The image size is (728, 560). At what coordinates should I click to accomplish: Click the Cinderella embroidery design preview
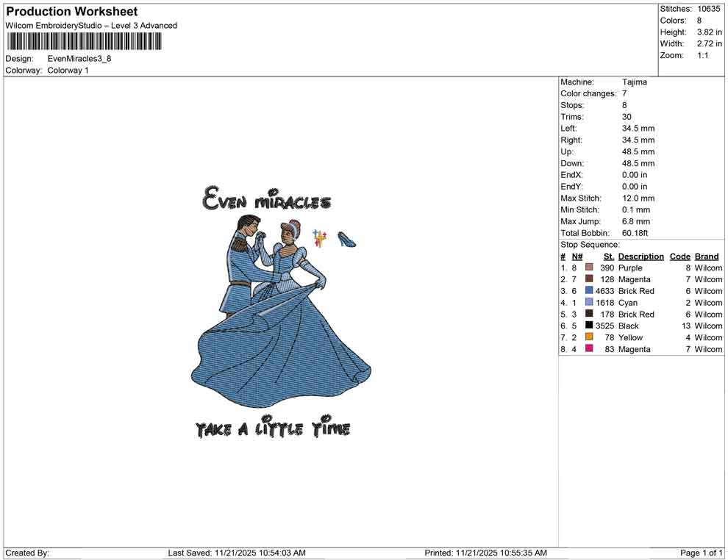280,312
